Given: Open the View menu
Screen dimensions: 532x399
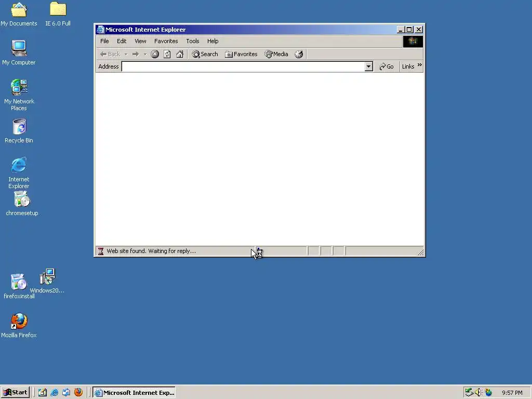Looking at the screenshot, I should (x=140, y=41).
